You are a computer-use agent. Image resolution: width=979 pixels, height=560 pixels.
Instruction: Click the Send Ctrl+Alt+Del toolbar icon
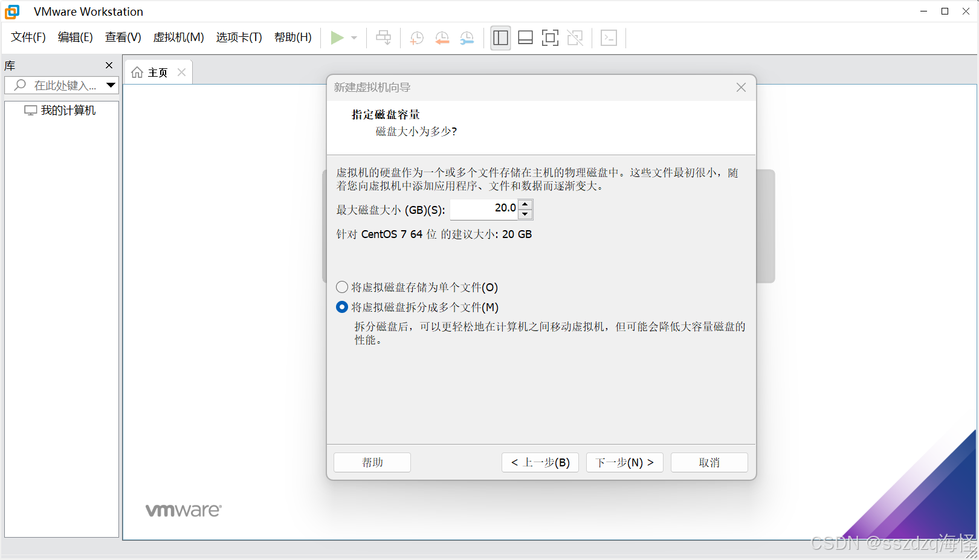pos(384,38)
